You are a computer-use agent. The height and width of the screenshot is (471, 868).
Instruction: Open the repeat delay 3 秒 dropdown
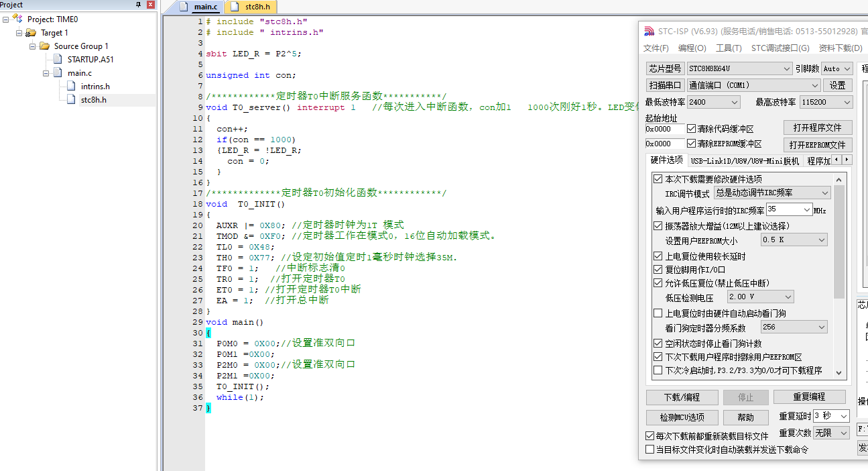coord(831,416)
